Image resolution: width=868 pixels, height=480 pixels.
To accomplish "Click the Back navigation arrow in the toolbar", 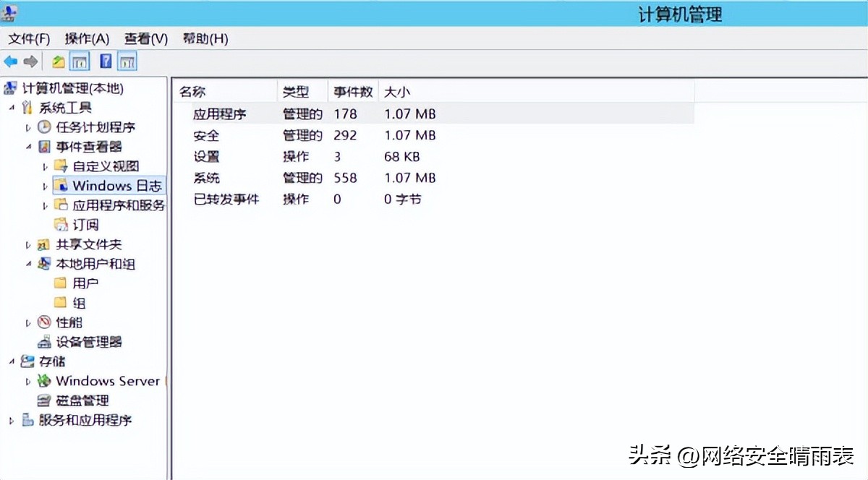I will (11, 61).
